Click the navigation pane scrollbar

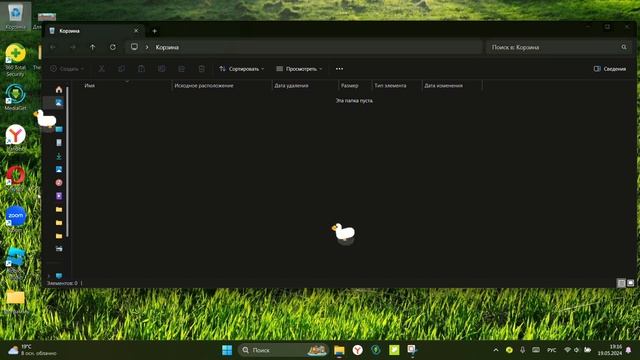point(67,162)
